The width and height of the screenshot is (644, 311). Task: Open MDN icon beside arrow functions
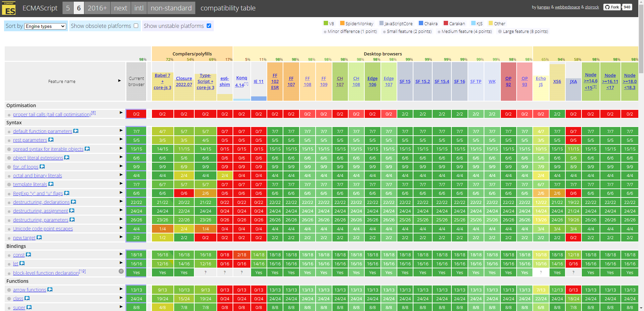[x=50, y=290]
